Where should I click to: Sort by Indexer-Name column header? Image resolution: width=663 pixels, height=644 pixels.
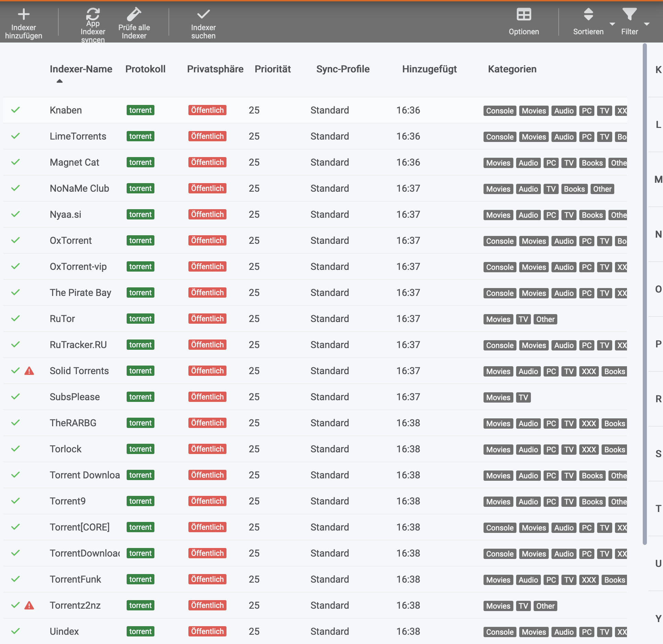tap(81, 69)
